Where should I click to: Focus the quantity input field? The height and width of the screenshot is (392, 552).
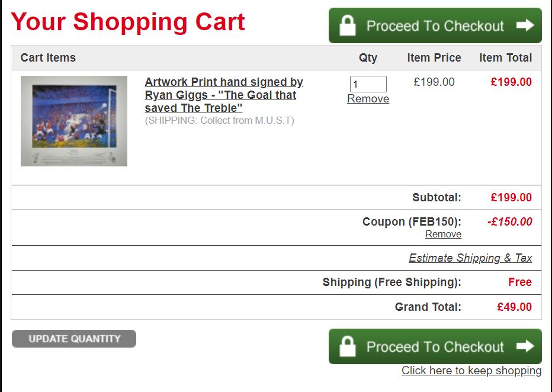[368, 84]
